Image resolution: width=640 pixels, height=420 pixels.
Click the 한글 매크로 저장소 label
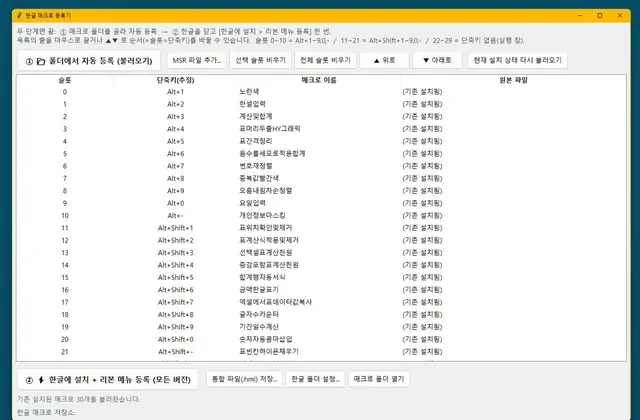(x=46, y=412)
